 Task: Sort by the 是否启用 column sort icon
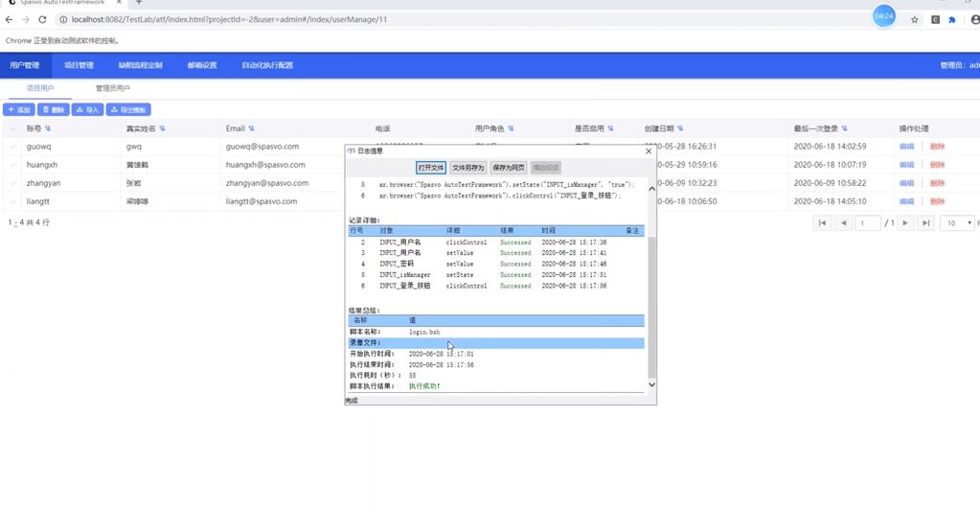coord(610,128)
